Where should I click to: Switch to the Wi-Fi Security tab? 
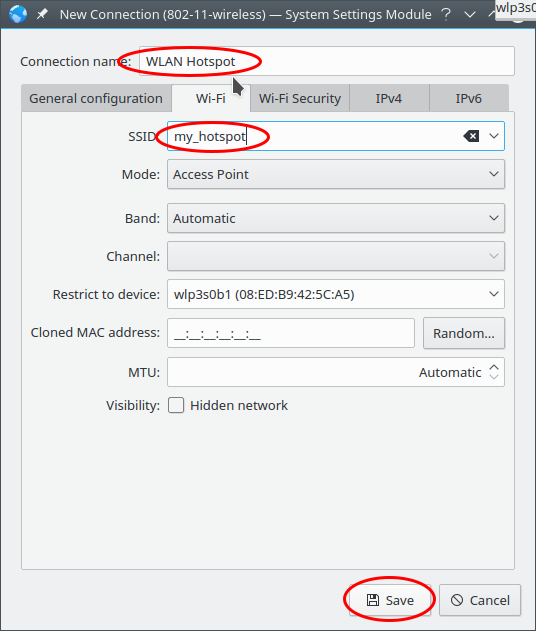click(x=300, y=98)
